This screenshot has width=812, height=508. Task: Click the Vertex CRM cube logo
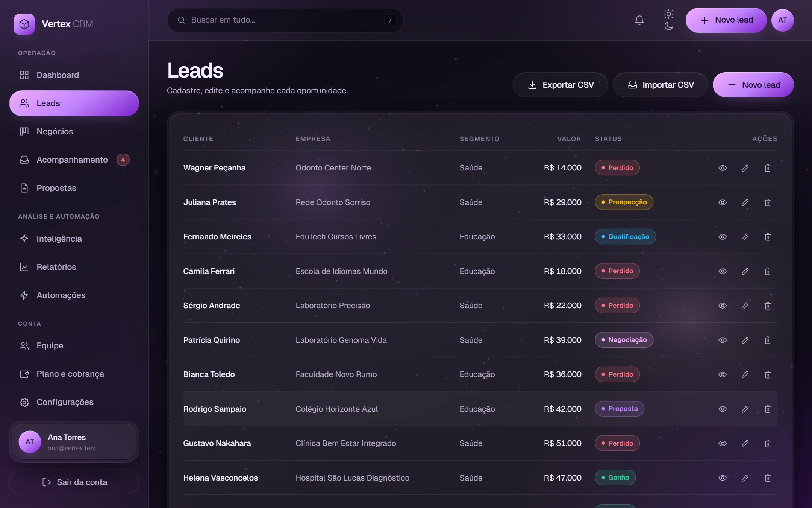(24, 24)
